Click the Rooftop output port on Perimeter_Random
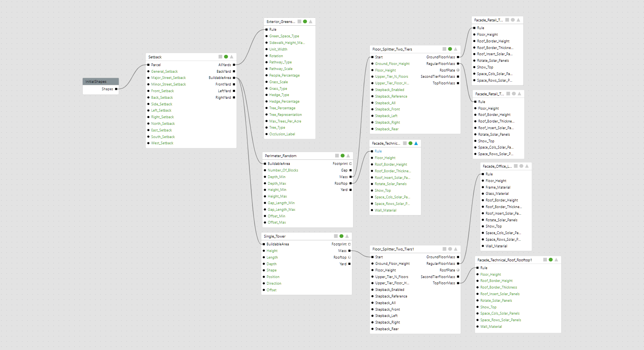 [x=350, y=183]
